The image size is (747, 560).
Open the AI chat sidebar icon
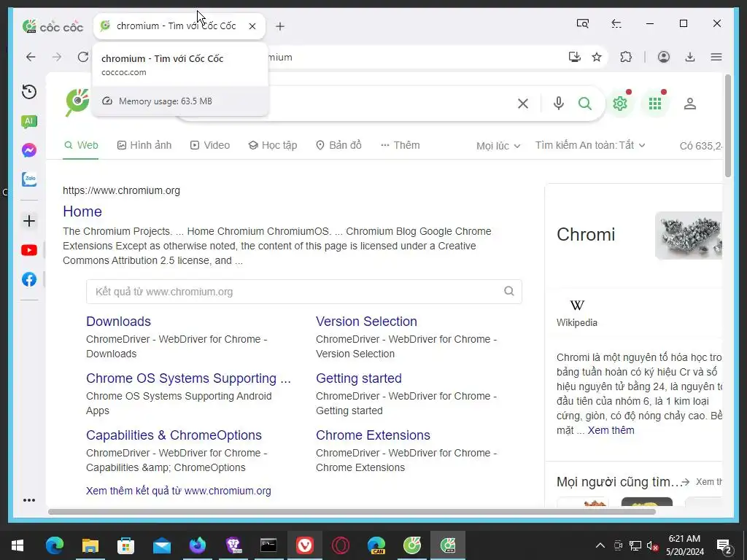coord(29,122)
